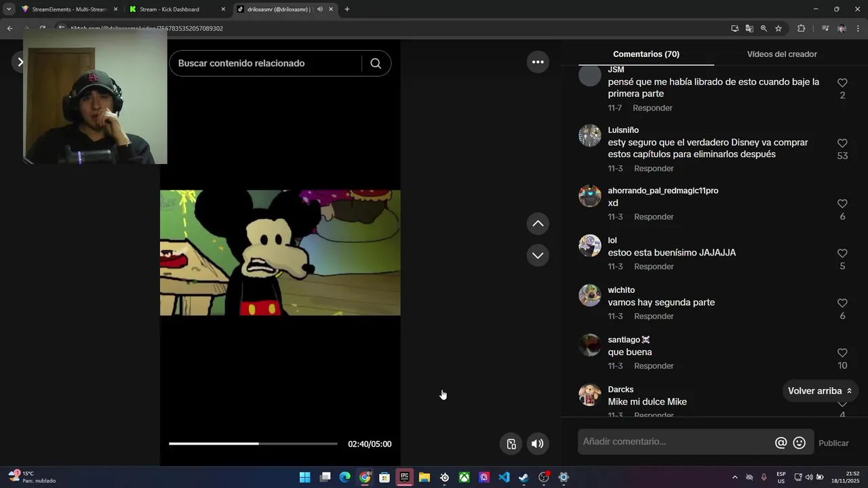Open Xbox app from taskbar
Image resolution: width=868 pixels, height=488 pixels.
464,477
